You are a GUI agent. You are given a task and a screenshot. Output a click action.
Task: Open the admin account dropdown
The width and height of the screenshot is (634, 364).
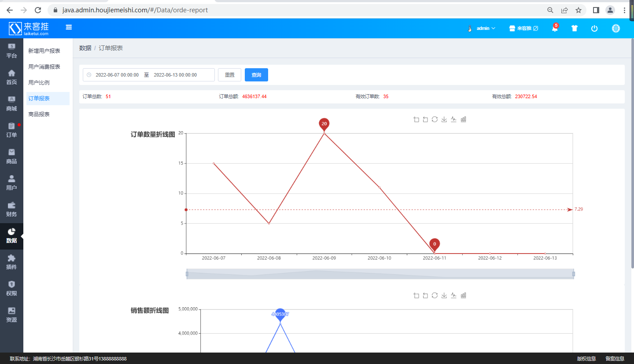[481, 28]
